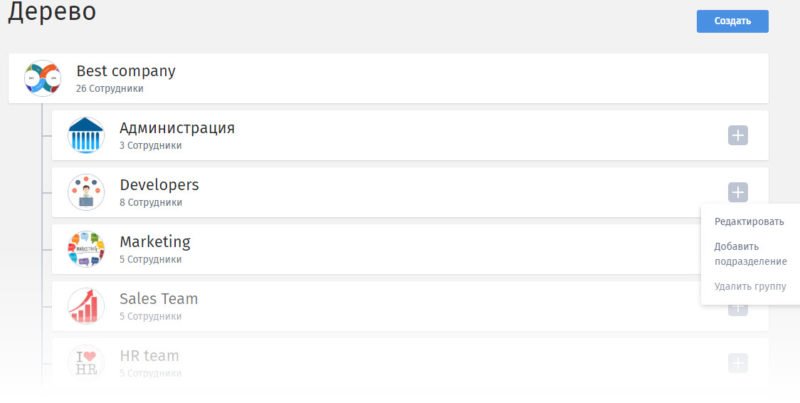Click the Marketing colorful logo icon
Image resolution: width=800 pixels, height=403 pixels.
pyautogui.click(x=86, y=249)
